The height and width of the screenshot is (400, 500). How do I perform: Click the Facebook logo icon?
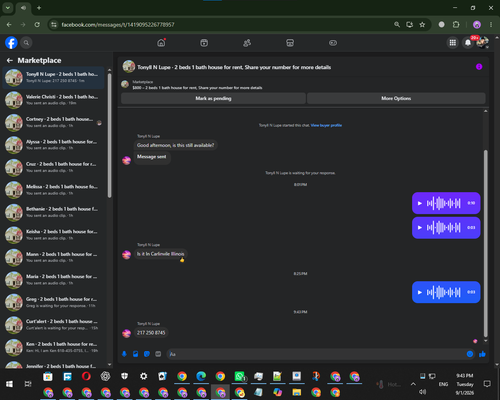pyautogui.click(x=11, y=43)
